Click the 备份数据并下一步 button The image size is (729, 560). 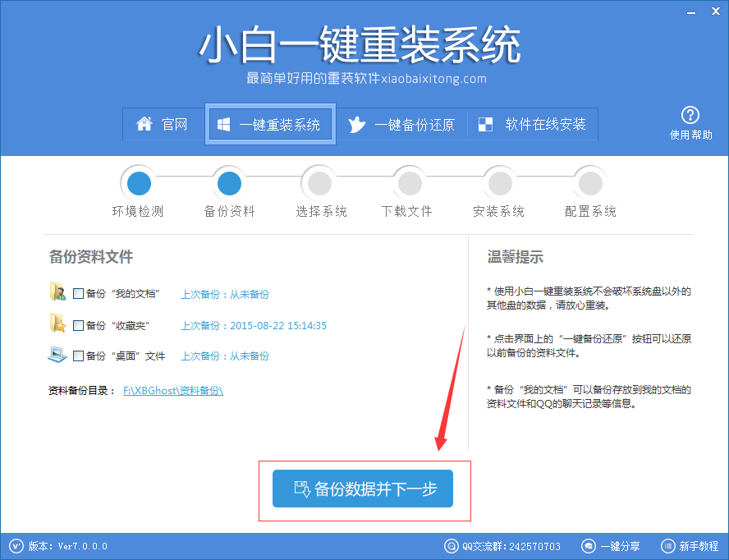pyautogui.click(x=364, y=488)
